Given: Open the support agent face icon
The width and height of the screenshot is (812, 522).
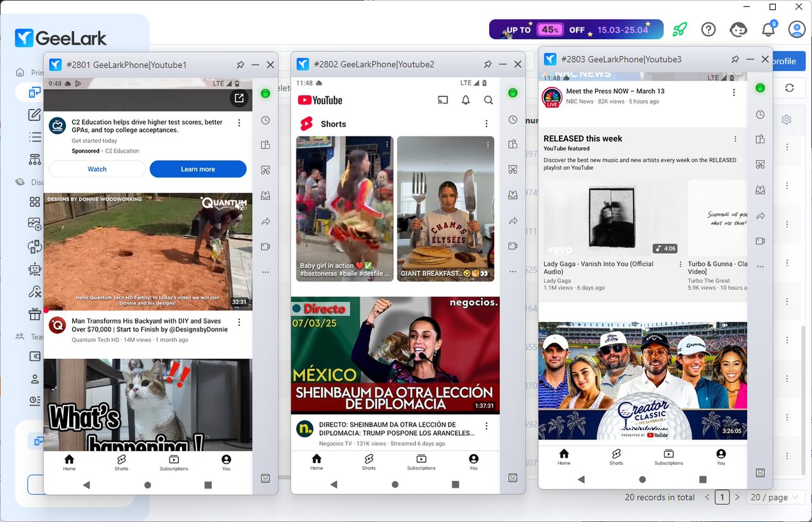Looking at the screenshot, I should (x=738, y=29).
